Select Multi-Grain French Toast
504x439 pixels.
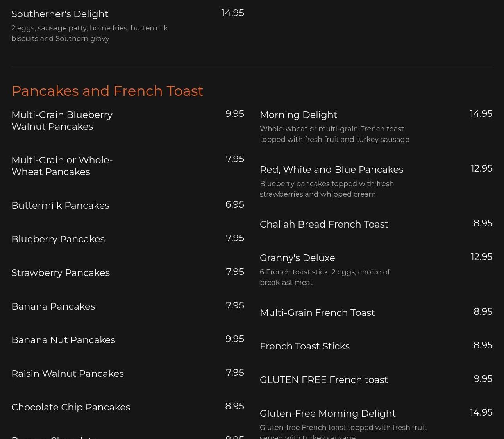317,312
